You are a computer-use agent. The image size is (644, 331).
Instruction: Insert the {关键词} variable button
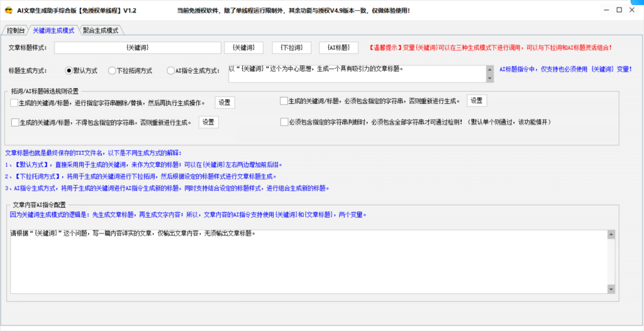[243, 48]
